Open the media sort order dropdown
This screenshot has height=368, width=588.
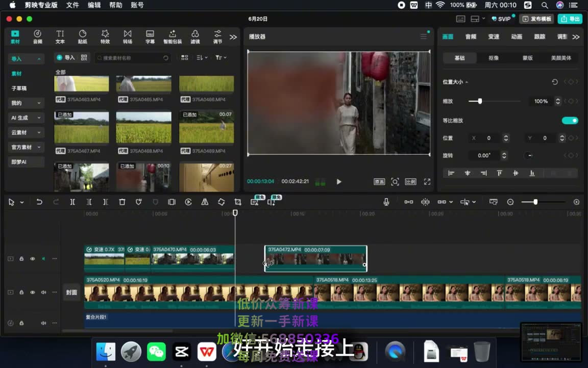click(202, 57)
